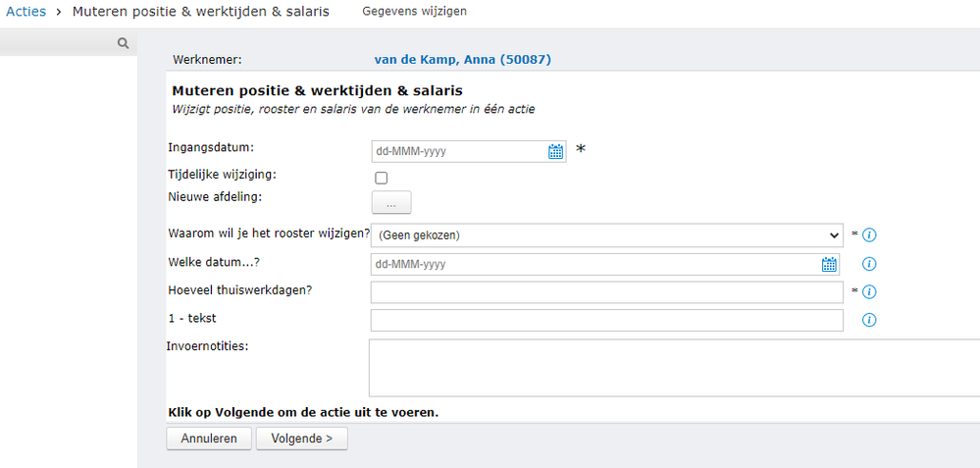
Task: Open Nieuwe afdeling selection with ellipsis button
Action: (390, 203)
